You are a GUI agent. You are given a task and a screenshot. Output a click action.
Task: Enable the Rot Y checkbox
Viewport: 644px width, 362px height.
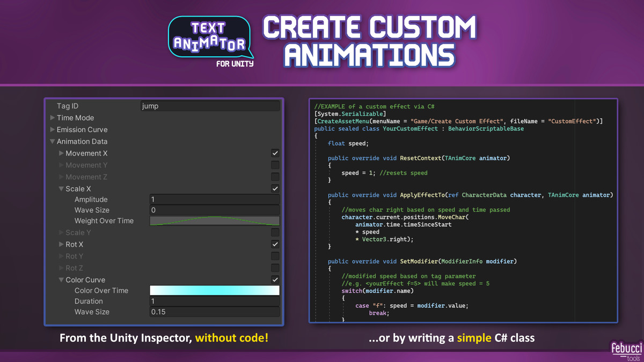tap(275, 256)
